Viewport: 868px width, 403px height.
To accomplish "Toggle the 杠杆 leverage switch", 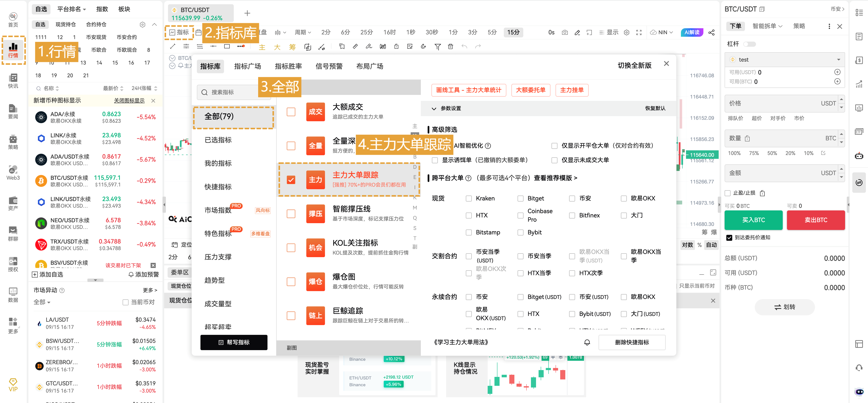I will pyautogui.click(x=749, y=44).
